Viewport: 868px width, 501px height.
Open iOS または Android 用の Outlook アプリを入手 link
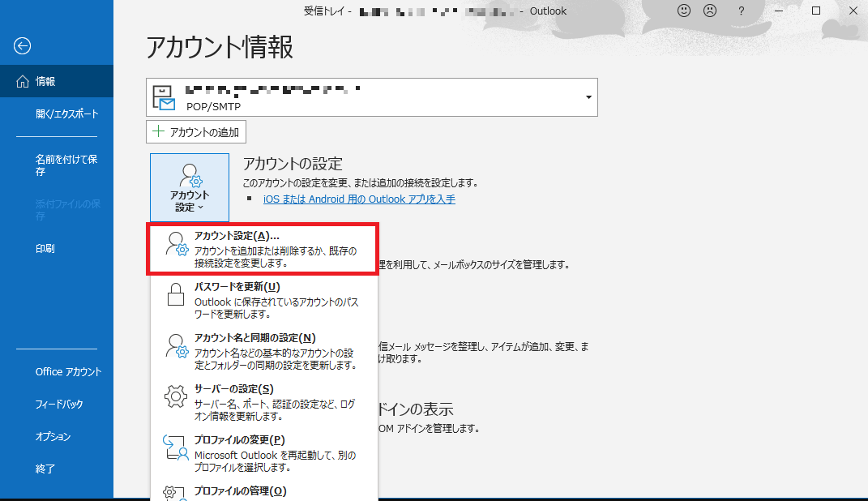pyautogui.click(x=359, y=199)
